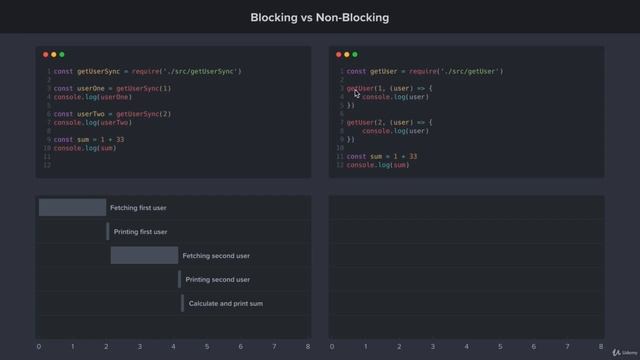Click axis tick "4" under the Fetching first user chart
Viewport: 640px width, 360px height.
173,347
